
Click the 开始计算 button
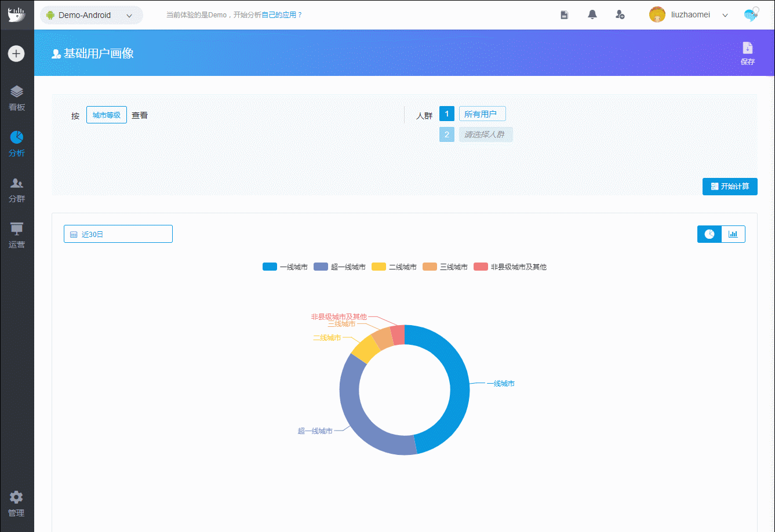coord(729,187)
